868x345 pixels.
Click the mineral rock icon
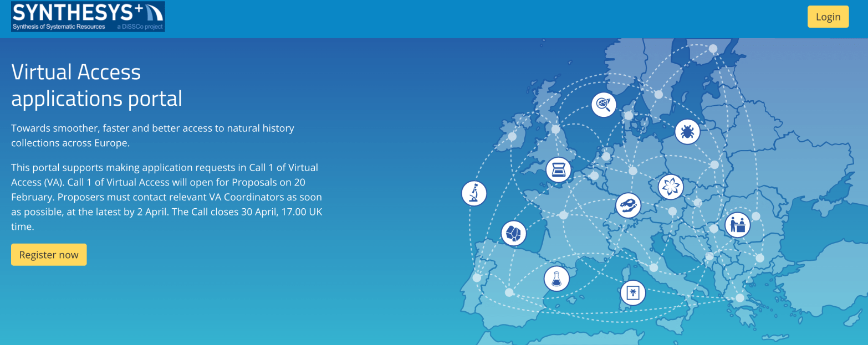[x=513, y=233]
